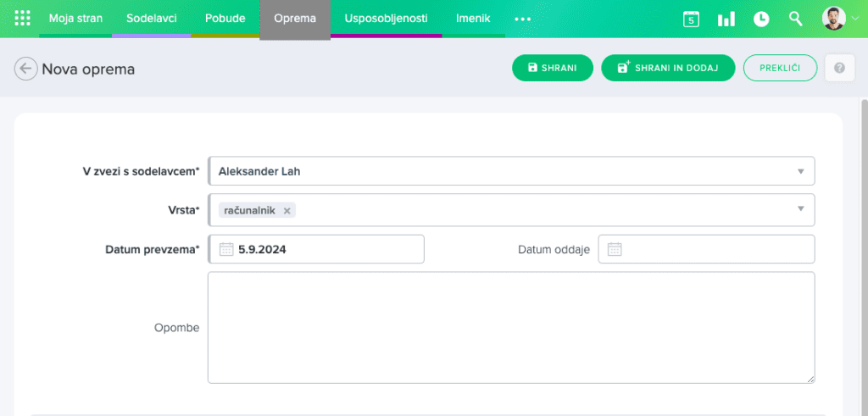Expand the Vrsta dropdown arrow
The height and width of the screenshot is (416, 868).
pyautogui.click(x=800, y=209)
